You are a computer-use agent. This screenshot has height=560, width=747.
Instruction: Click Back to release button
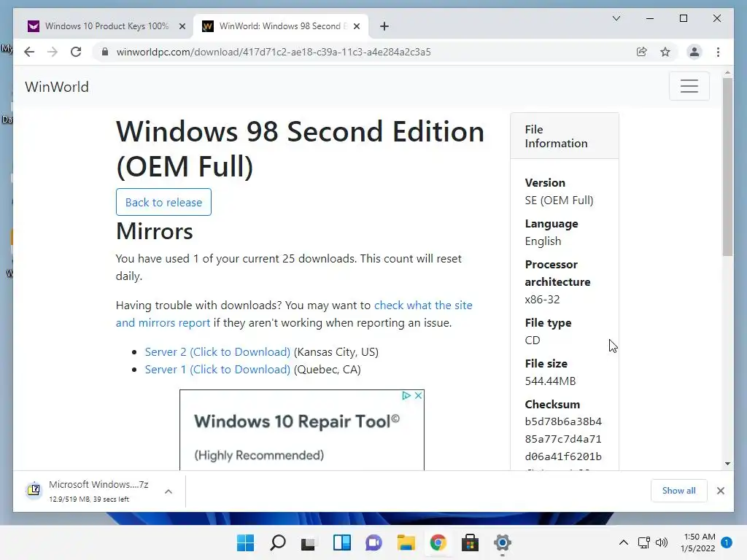(x=163, y=203)
